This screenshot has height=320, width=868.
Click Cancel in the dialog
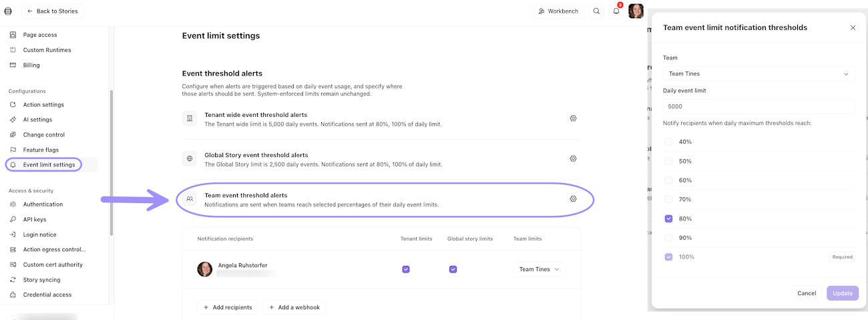click(x=807, y=293)
